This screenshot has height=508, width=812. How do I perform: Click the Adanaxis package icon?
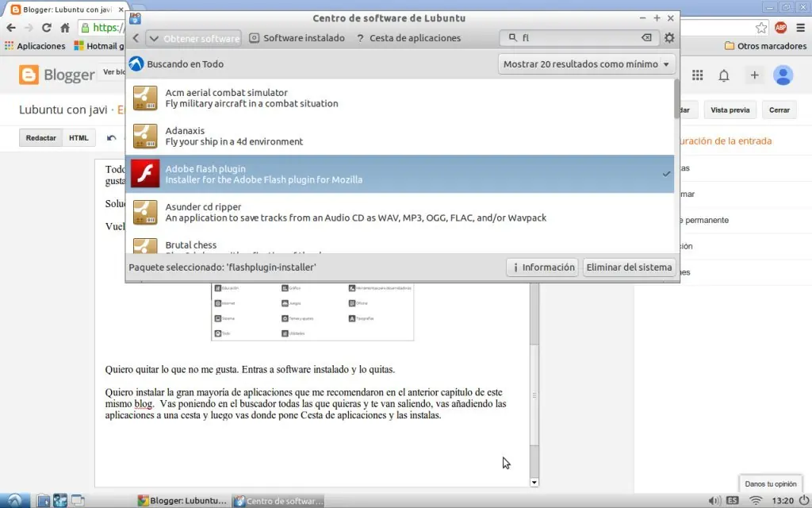(x=145, y=136)
